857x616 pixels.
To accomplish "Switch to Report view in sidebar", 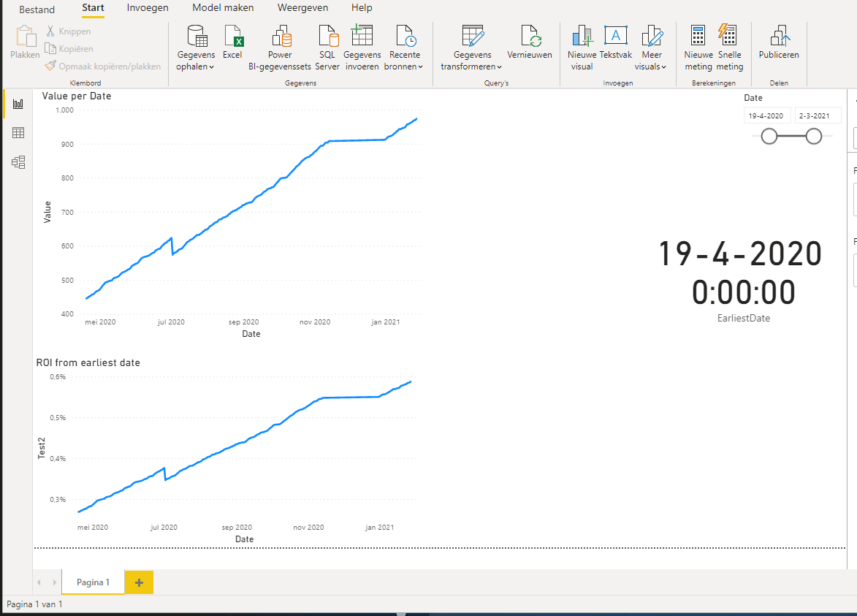I will tap(18, 104).
